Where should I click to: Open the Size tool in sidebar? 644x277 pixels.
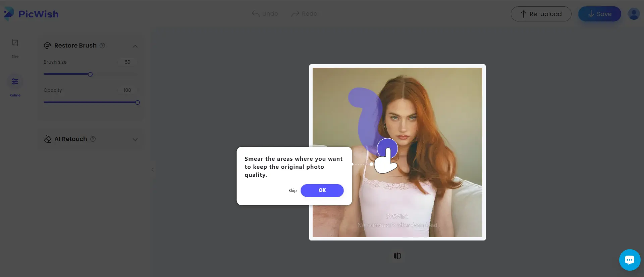pyautogui.click(x=15, y=48)
